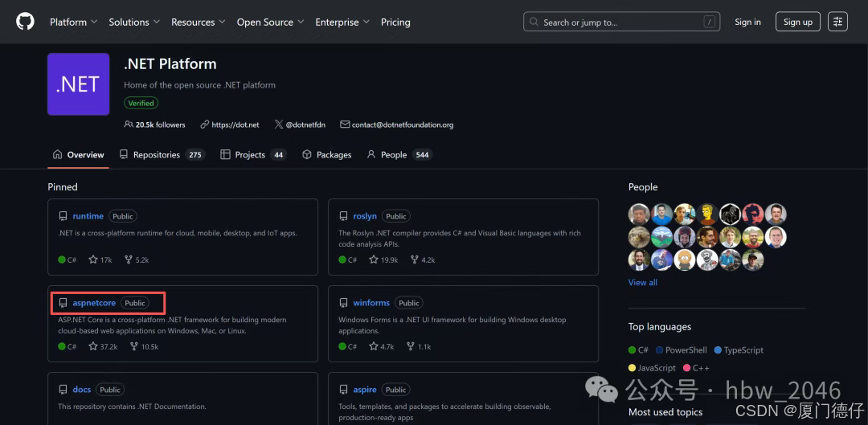Click the slash shortcut hint in search
Screen dimensions: 868x425
[709, 22]
